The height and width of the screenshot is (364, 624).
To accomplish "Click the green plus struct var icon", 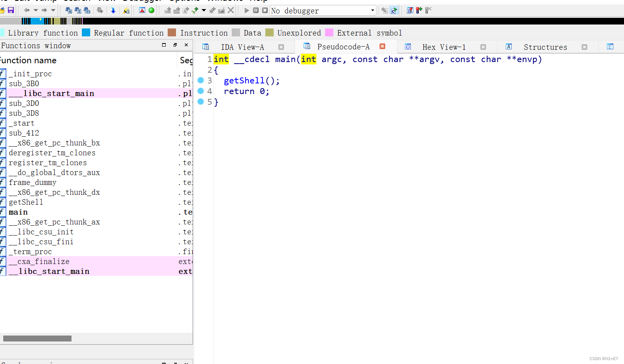I will [195, 10].
